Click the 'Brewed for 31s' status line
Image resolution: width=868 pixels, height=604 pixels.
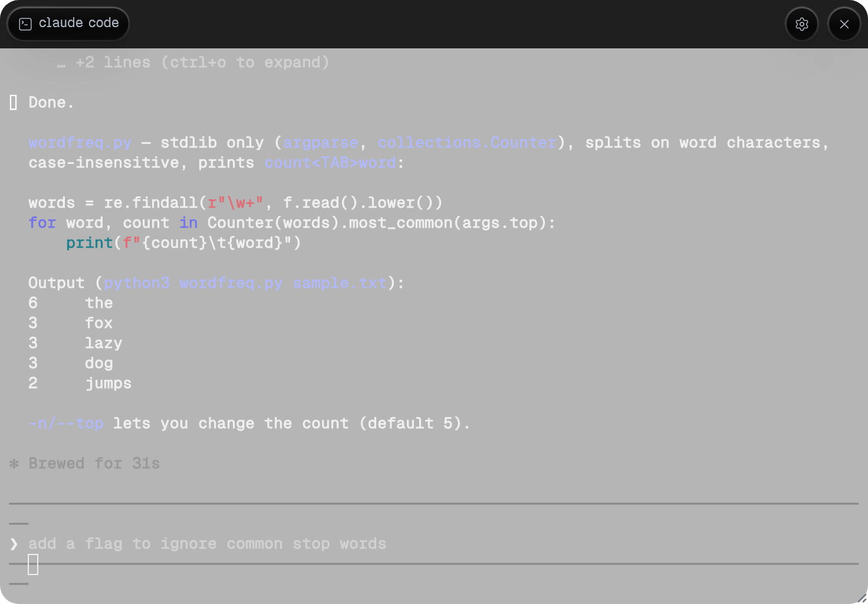tap(85, 464)
